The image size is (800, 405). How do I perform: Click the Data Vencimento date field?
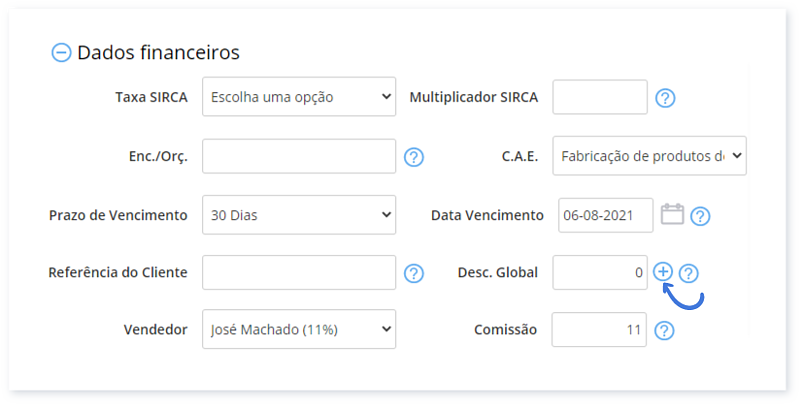606,215
